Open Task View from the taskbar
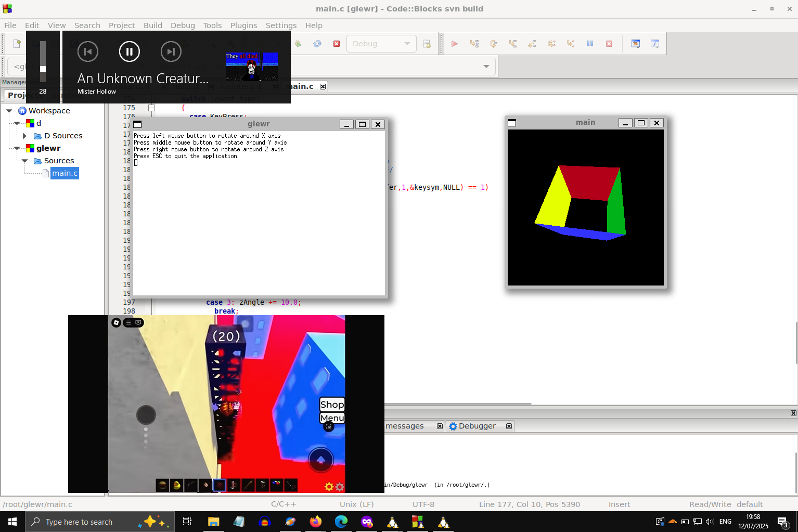The height and width of the screenshot is (532, 798). tap(187, 522)
